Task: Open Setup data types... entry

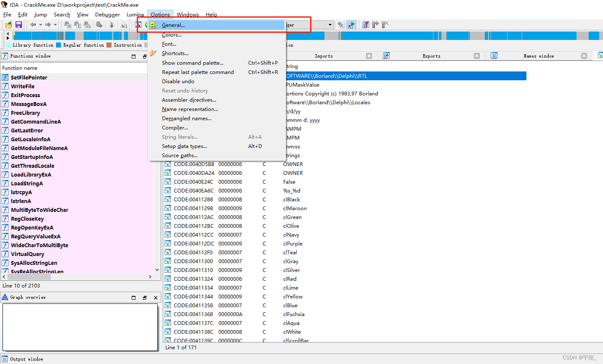Action: [x=217, y=146]
